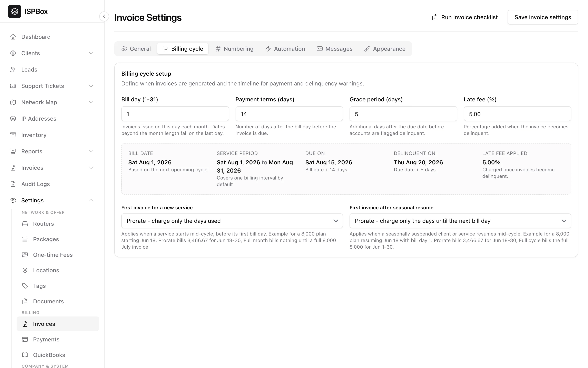The width and height of the screenshot is (588, 368).
Task: Click the Billing Invoices file icon
Action: tap(25, 324)
